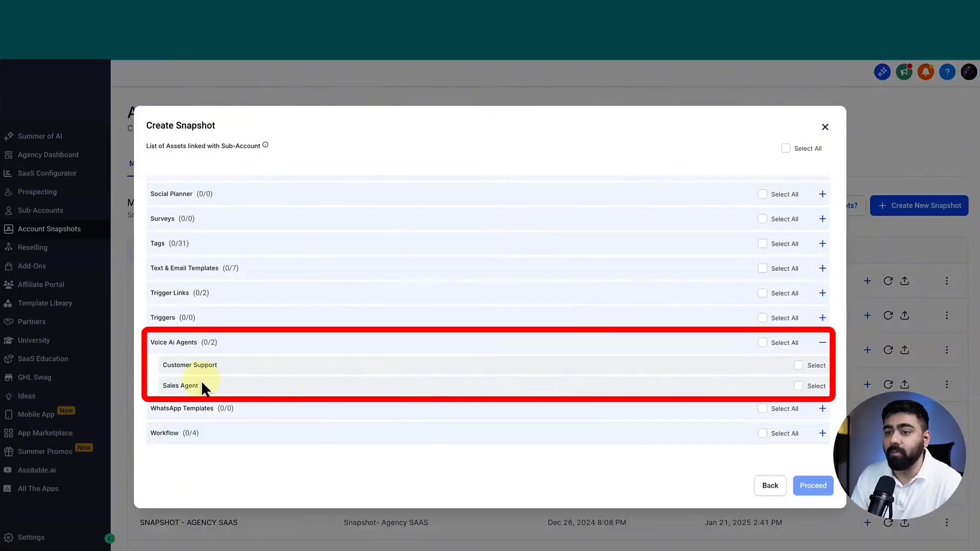Image resolution: width=980 pixels, height=551 pixels.
Task: Click the University graduation cap icon
Action: coord(8,340)
